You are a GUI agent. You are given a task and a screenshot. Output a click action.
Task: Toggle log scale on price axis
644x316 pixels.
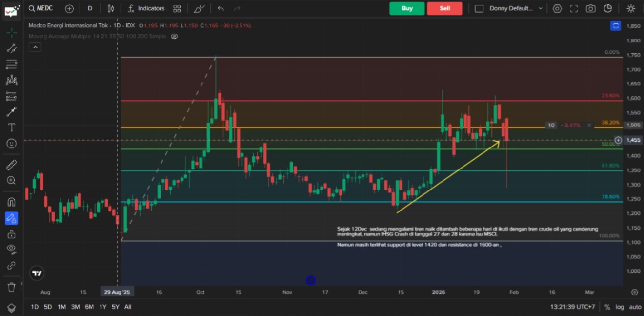[x=620, y=307]
